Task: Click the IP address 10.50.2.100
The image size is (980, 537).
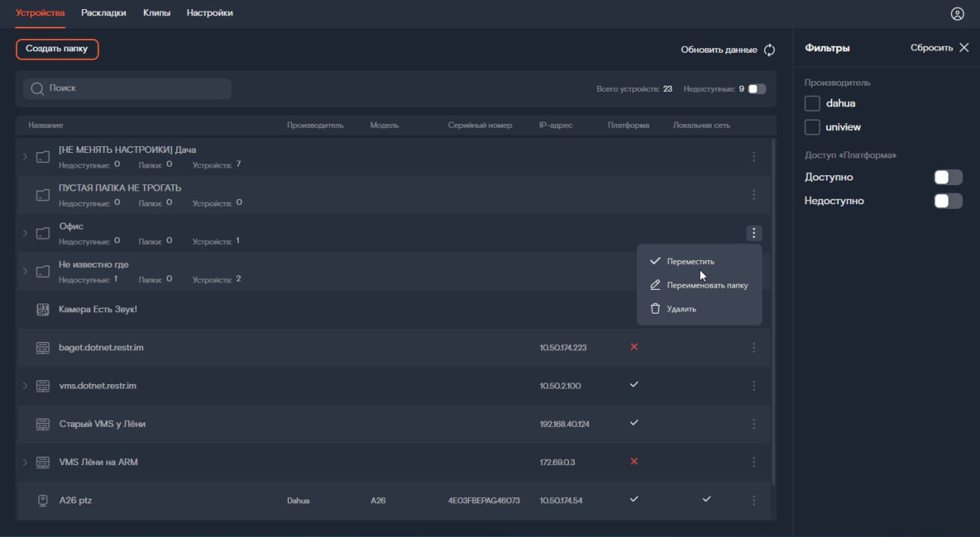Action: coord(560,386)
